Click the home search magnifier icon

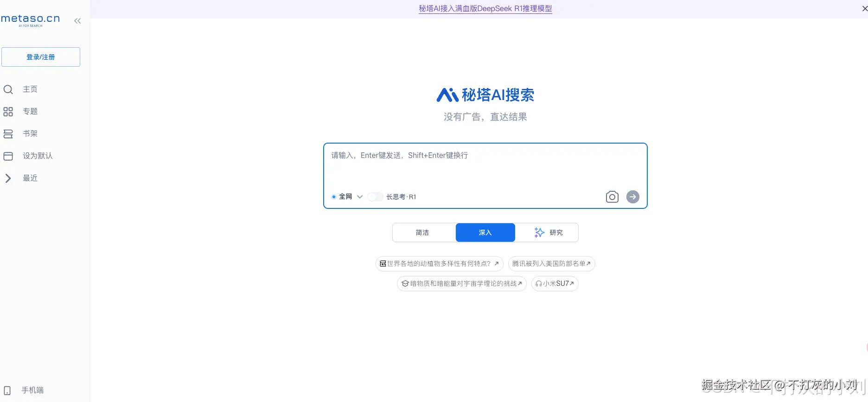click(8, 89)
